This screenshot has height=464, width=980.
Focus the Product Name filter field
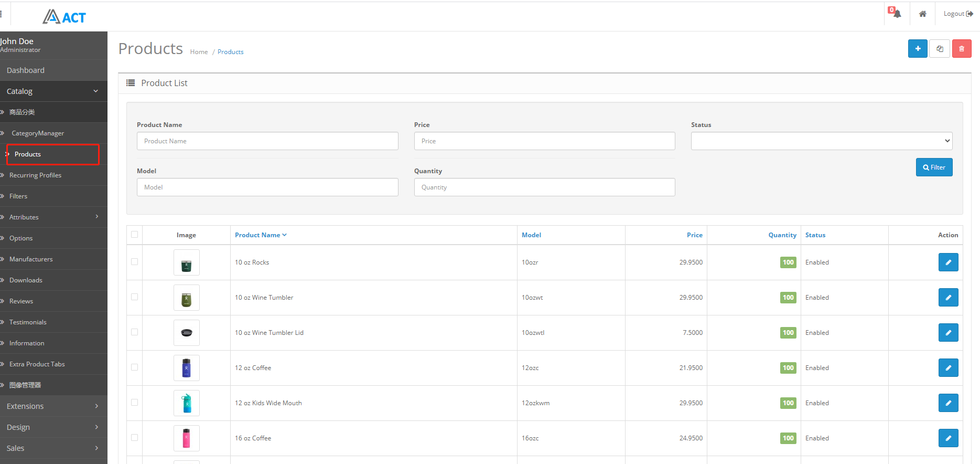tap(267, 141)
